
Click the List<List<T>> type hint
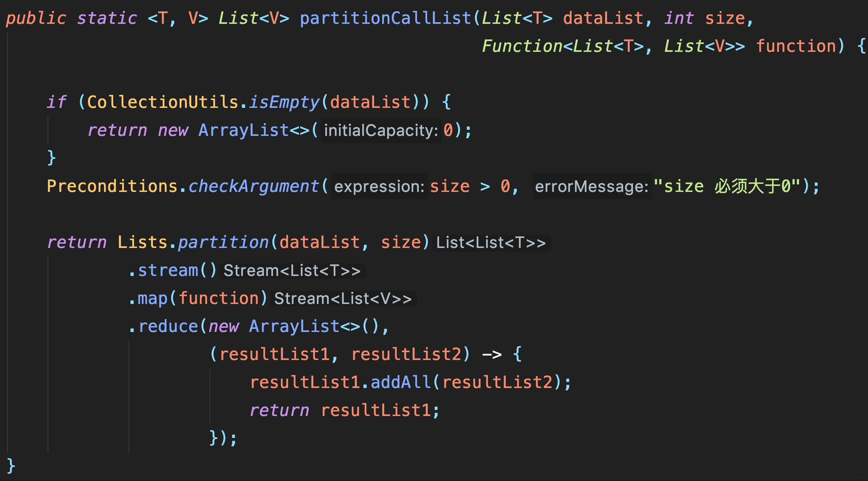click(491, 243)
